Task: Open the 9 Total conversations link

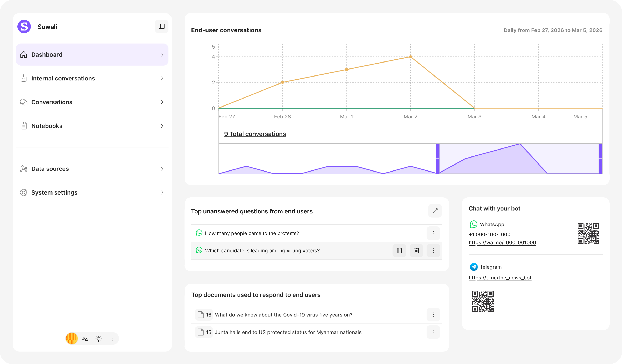Action: (255, 134)
